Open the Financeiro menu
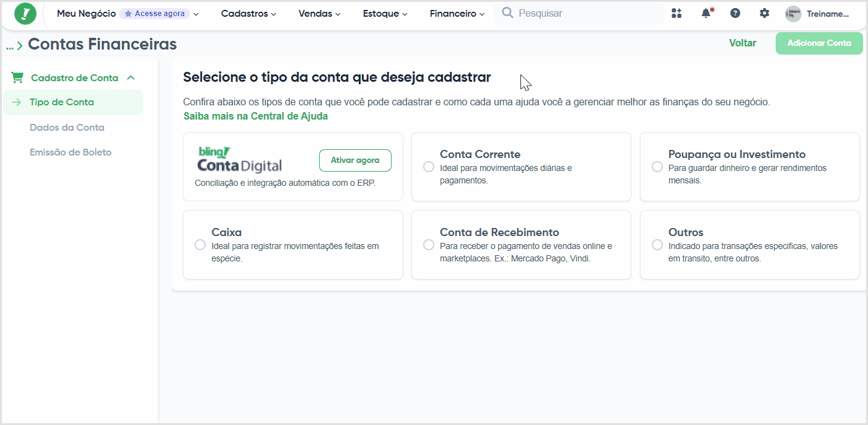Image resolution: width=868 pixels, height=425 pixels. [x=457, y=14]
